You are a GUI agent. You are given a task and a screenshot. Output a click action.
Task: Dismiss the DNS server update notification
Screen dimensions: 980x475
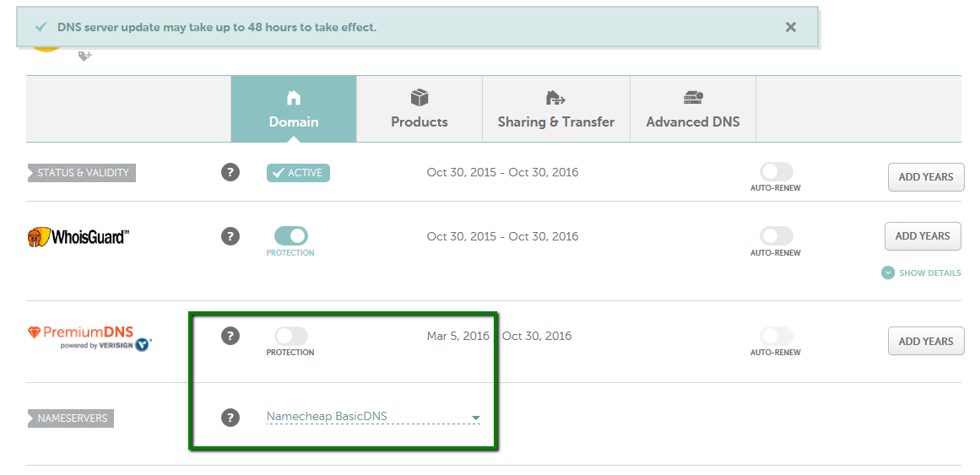click(791, 27)
